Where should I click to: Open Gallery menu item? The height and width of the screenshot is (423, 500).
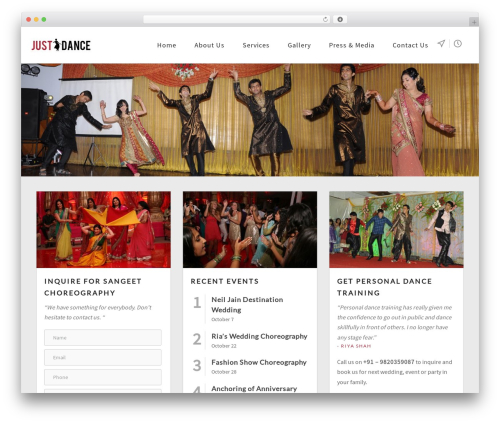coord(299,45)
